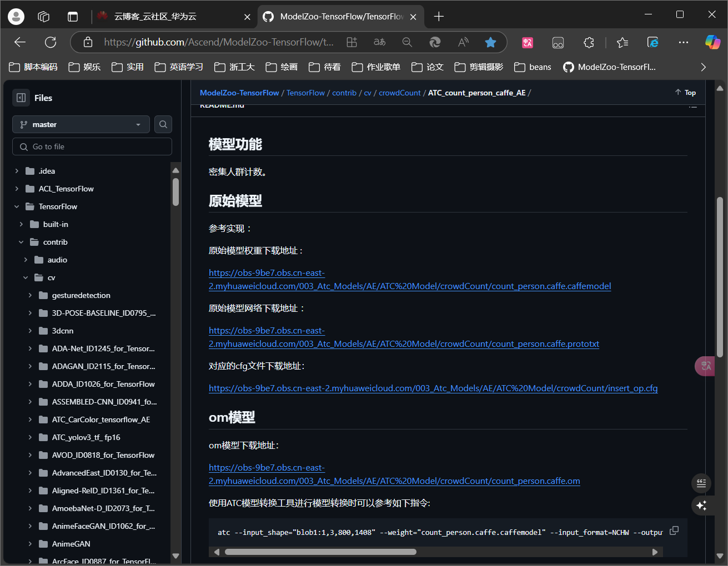Open the workspaces icon

pyautogui.click(x=44, y=17)
